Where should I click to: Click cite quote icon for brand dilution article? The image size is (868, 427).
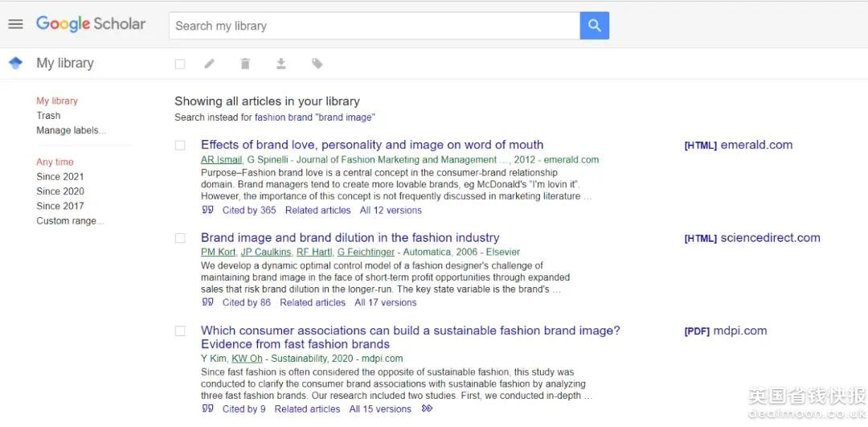pos(208,302)
